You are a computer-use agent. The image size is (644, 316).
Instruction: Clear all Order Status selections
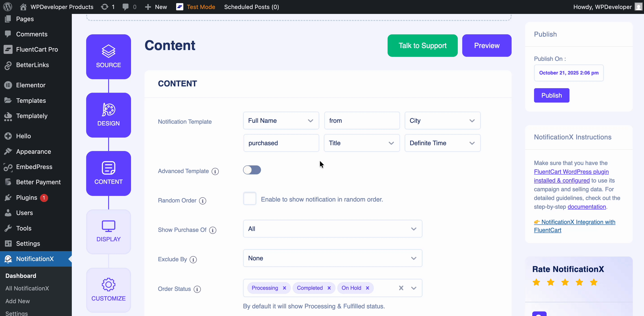point(401,288)
